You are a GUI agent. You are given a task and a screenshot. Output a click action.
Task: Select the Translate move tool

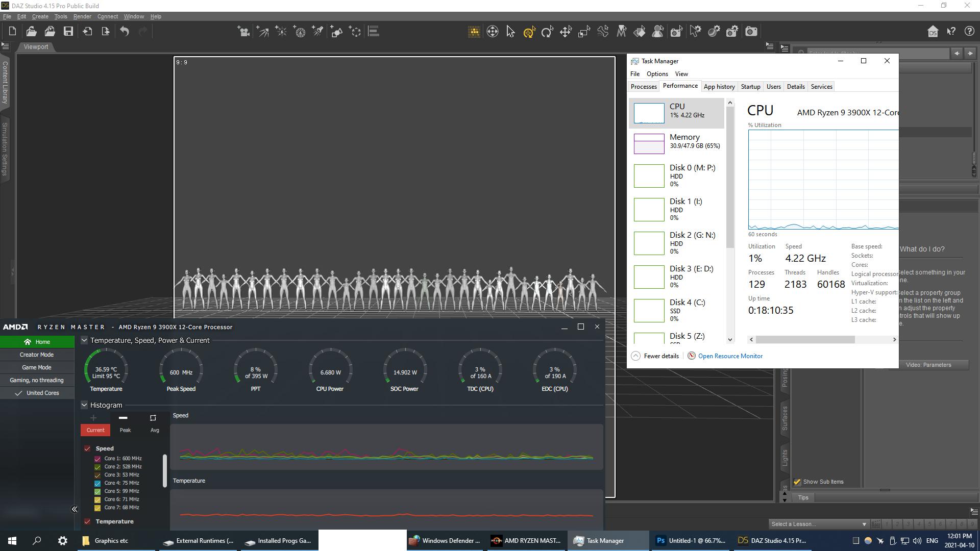[566, 32]
